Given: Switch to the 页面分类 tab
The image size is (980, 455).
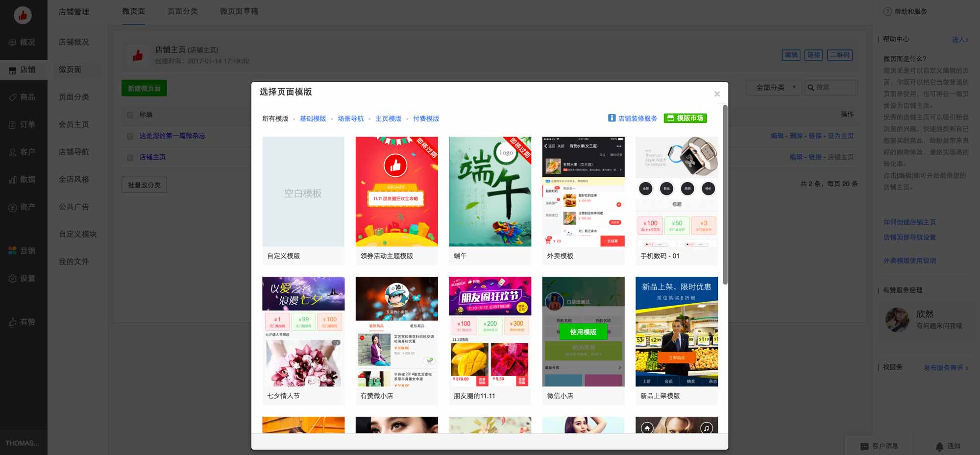Looking at the screenshot, I should [x=182, y=11].
